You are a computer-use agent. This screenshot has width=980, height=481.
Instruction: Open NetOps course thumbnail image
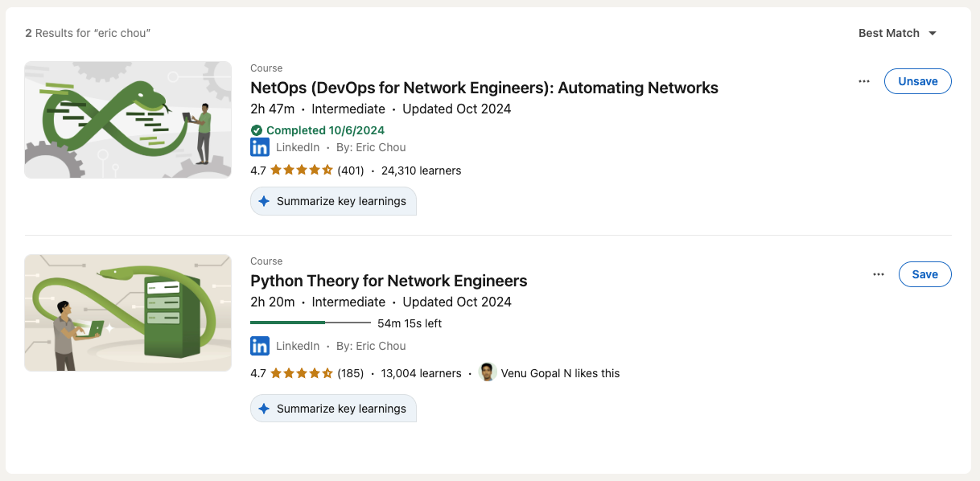click(128, 120)
